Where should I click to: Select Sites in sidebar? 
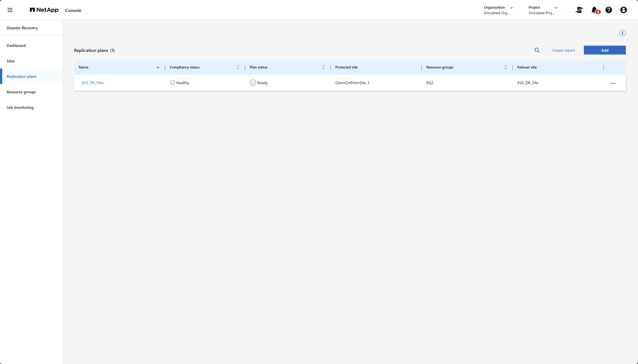tap(11, 61)
